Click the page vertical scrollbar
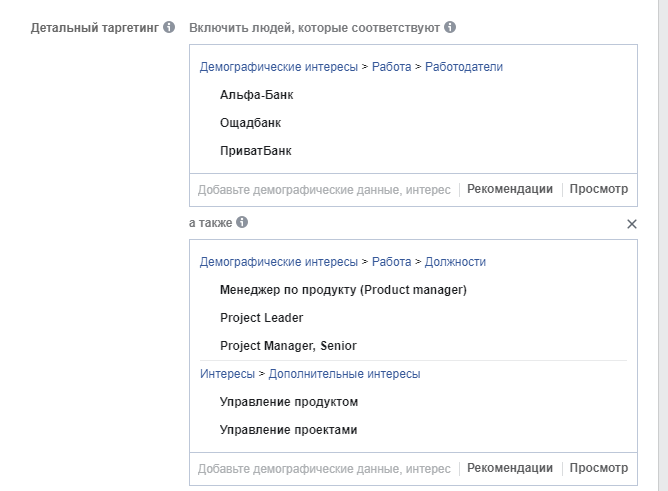668x491 pixels. coord(663,245)
